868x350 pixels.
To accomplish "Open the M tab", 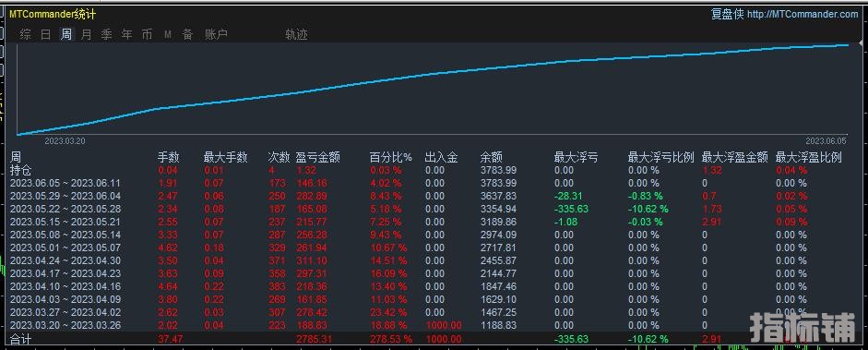I will 168,35.
